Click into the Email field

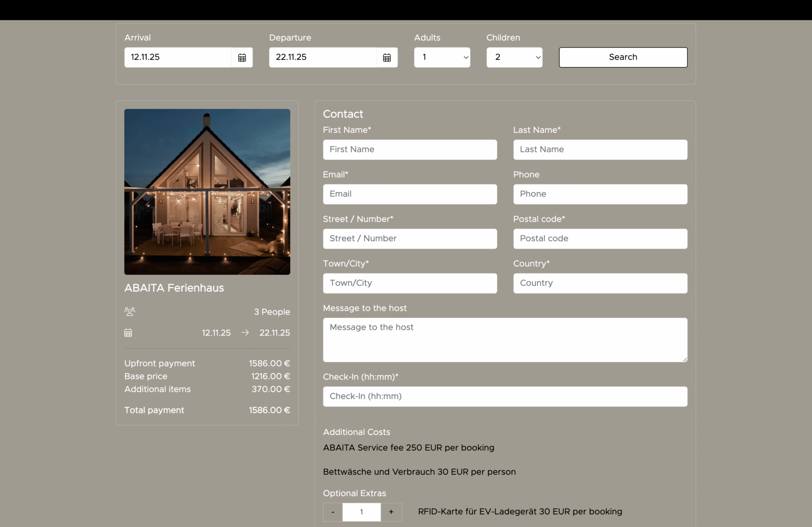tap(410, 194)
